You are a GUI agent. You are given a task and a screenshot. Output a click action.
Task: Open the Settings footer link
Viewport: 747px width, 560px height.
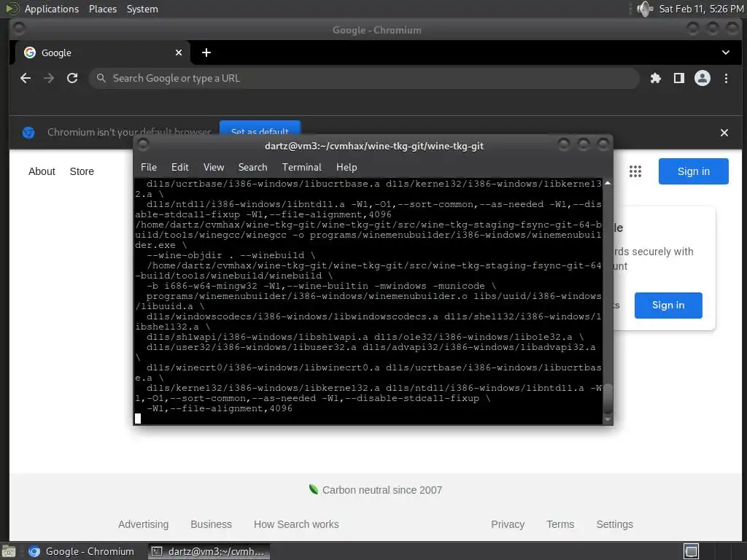[x=614, y=524]
